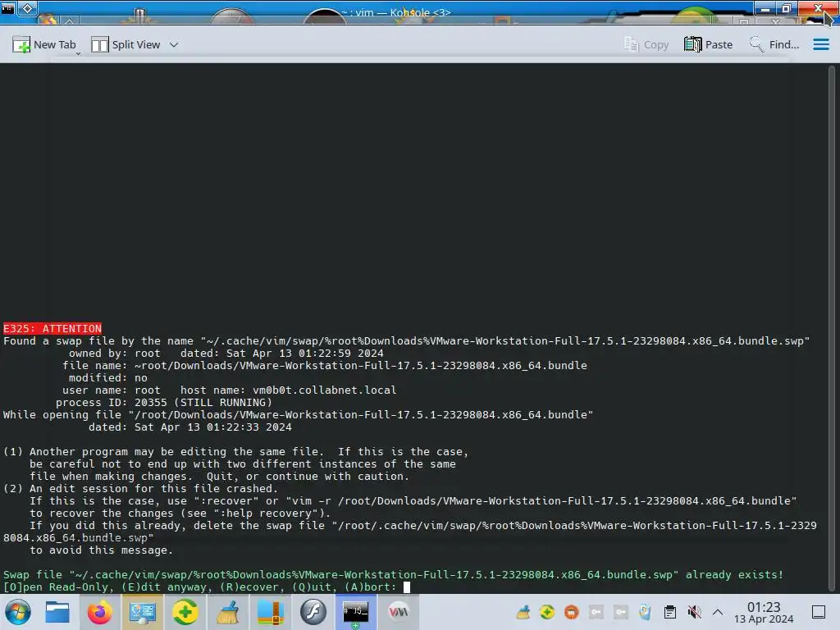Click the "to avoid this message." line

pos(101,550)
